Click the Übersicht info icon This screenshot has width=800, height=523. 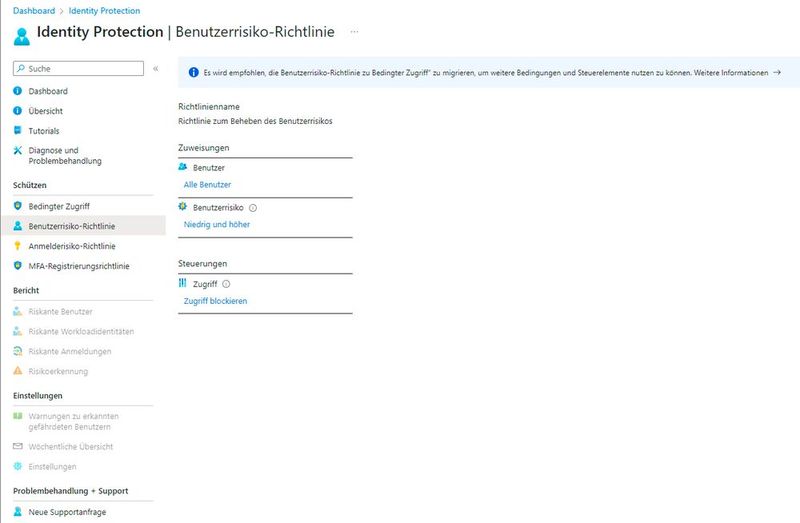[x=17, y=111]
